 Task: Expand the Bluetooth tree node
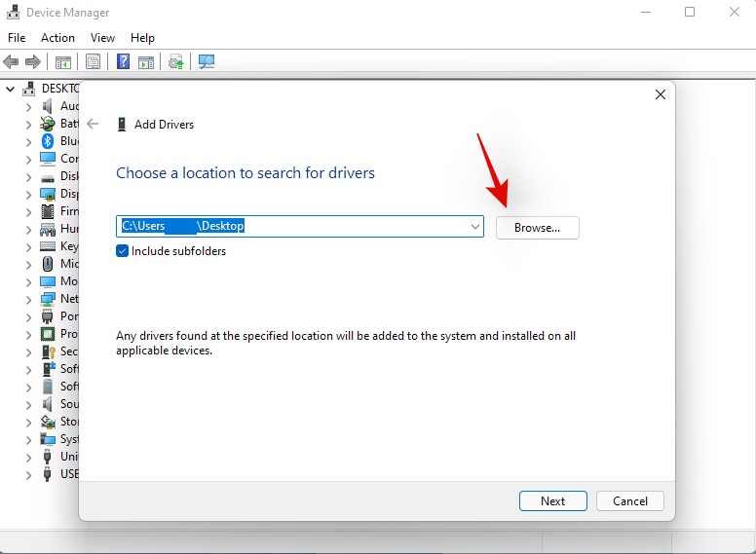click(x=28, y=141)
